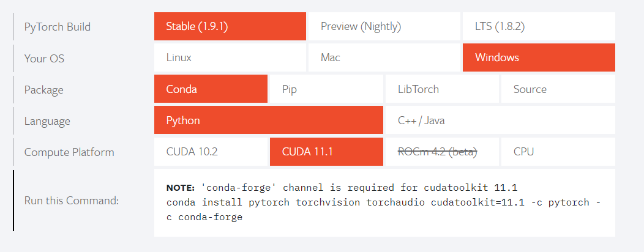Choose Source package option

[x=557, y=89]
